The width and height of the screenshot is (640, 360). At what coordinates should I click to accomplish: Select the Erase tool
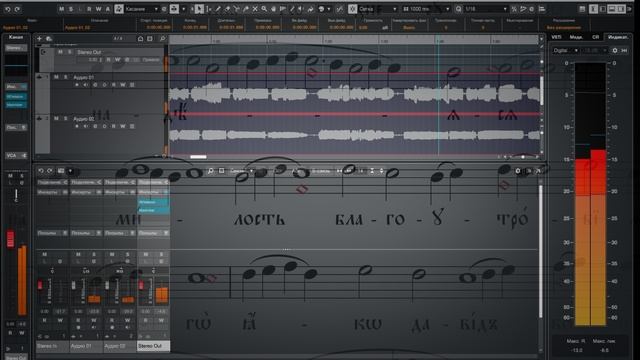coord(227,9)
